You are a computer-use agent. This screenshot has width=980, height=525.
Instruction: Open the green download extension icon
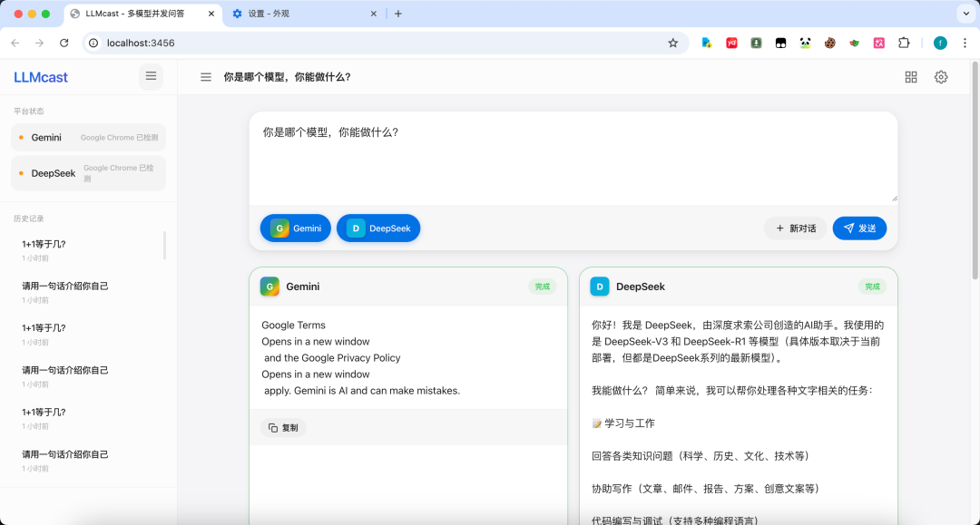(x=756, y=44)
